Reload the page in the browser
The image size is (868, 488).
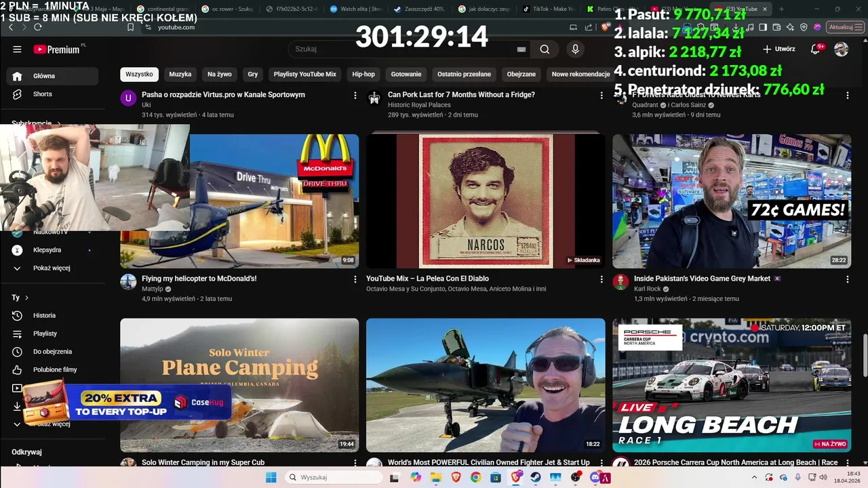(38, 27)
